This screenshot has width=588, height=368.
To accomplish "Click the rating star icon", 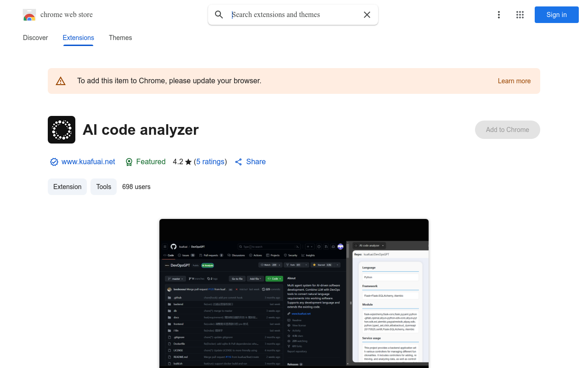I will click(188, 162).
